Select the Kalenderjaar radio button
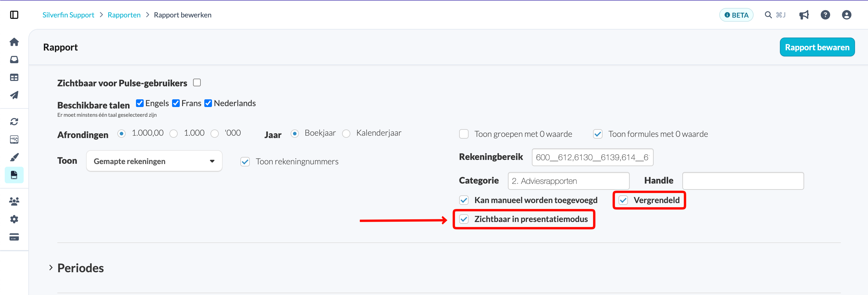The width and height of the screenshot is (868, 295). 346,134
